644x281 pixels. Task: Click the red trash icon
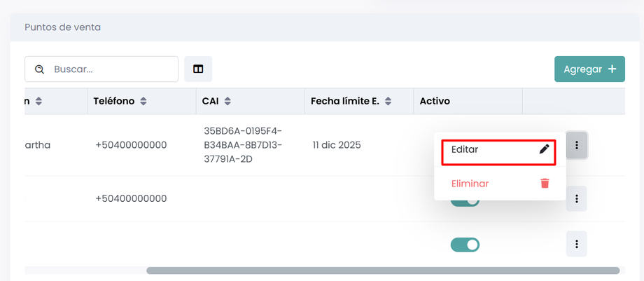(544, 184)
